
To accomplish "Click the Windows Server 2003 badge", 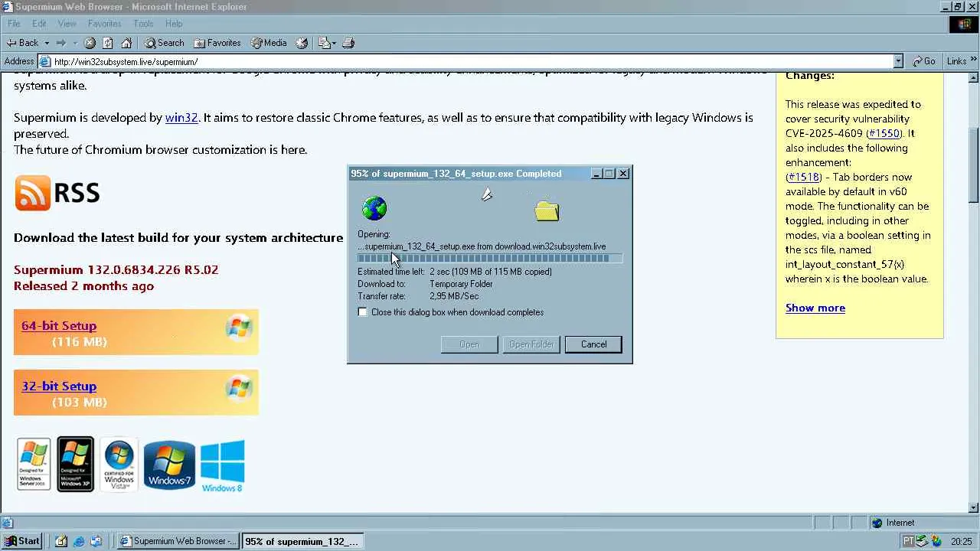I will [x=34, y=464].
